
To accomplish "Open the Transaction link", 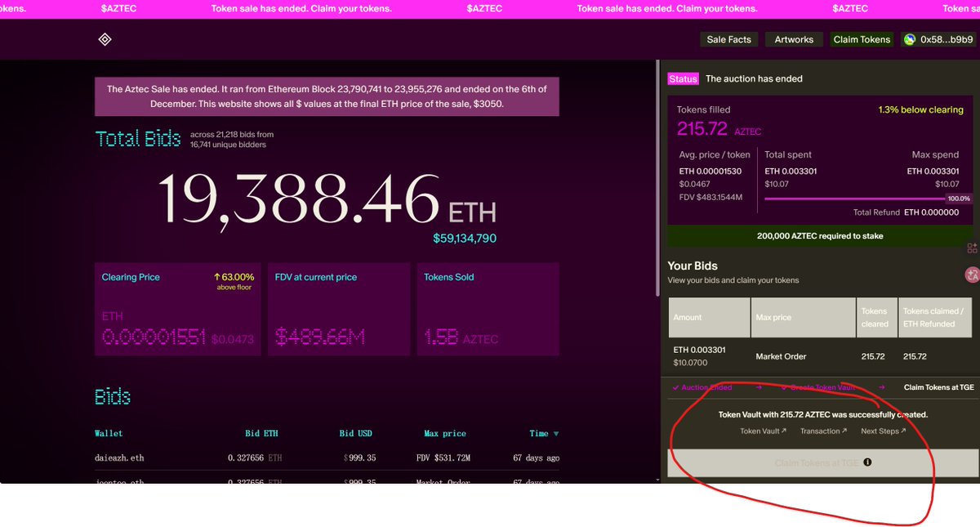I will [823, 431].
